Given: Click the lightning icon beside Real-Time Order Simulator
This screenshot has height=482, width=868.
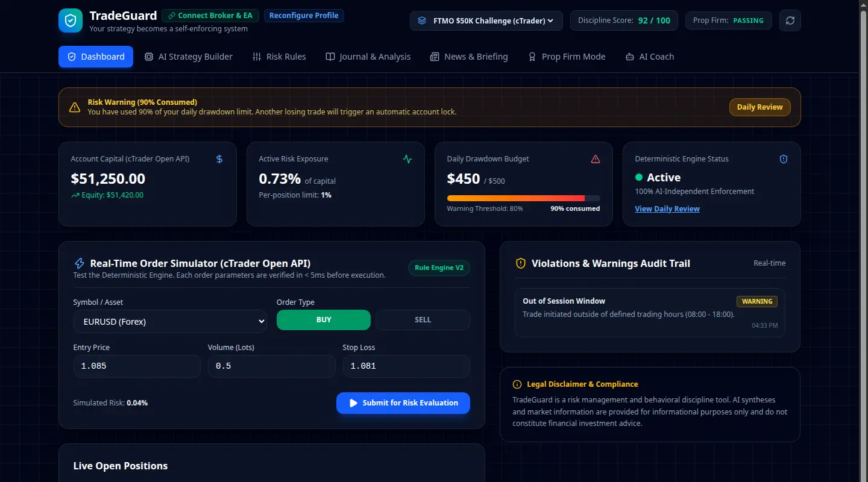Looking at the screenshot, I should [79, 263].
